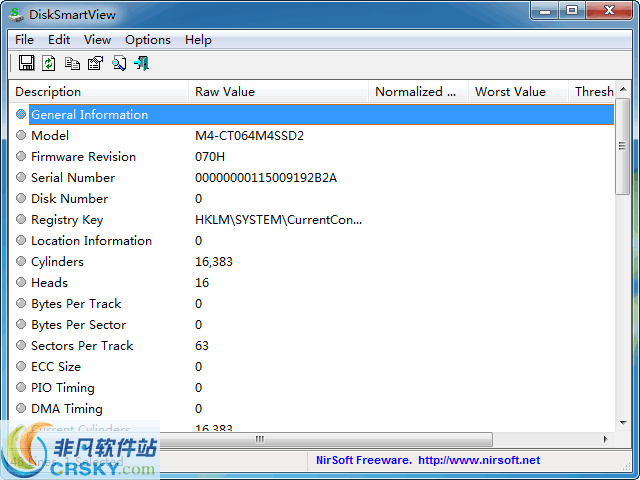Viewport: 640px width, 480px height.
Task: Click the Refresh toolbar icon
Action: (x=49, y=63)
